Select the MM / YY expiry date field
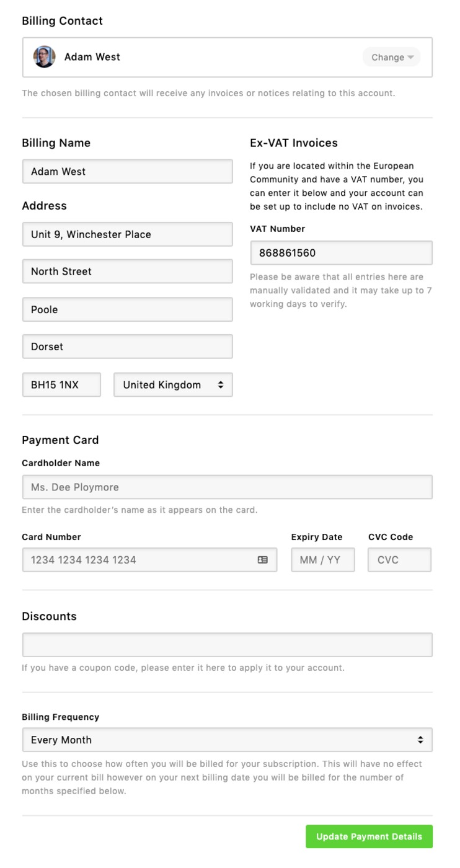Viewport: 460px width, 868px height. (323, 560)
